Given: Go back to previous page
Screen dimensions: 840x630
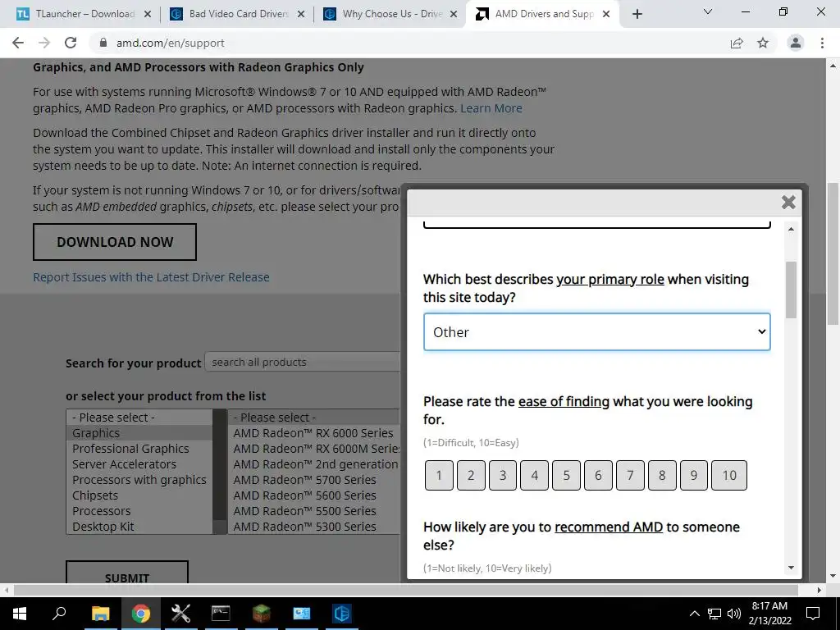Looking at the screenshot, I should pos(18,43).
